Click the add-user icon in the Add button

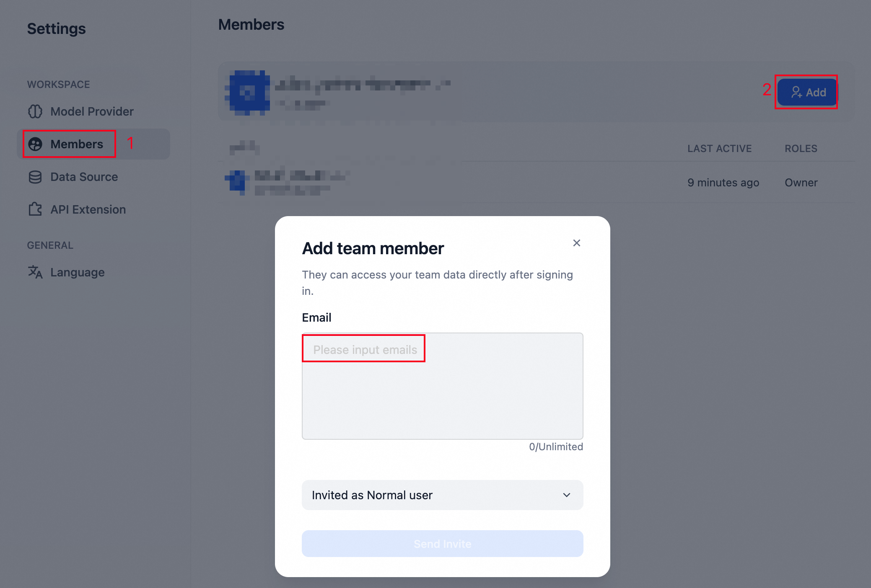tap(796, 92)
